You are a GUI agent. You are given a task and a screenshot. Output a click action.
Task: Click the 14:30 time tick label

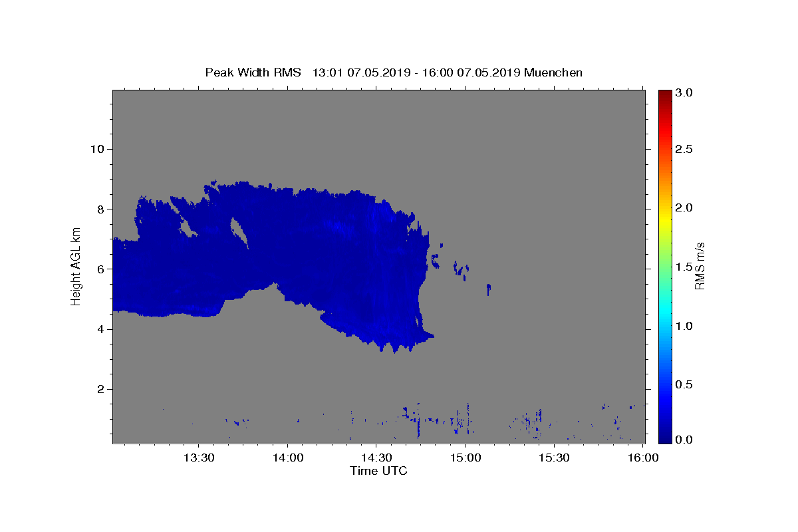coord(376,458)
